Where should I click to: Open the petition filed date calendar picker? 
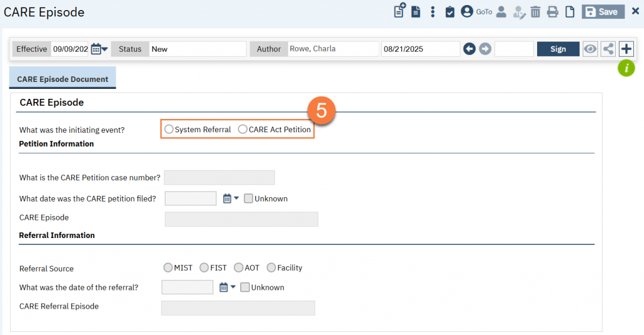230,198
